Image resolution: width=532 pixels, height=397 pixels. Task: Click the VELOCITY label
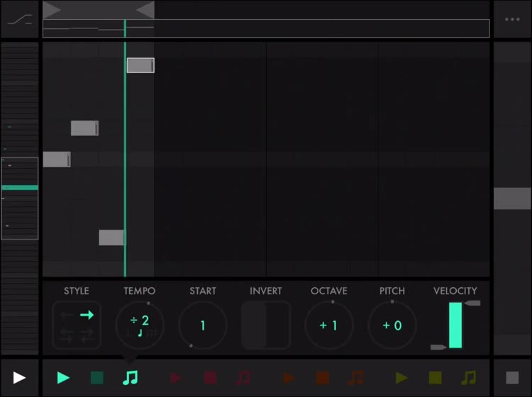tap(455, 291)
